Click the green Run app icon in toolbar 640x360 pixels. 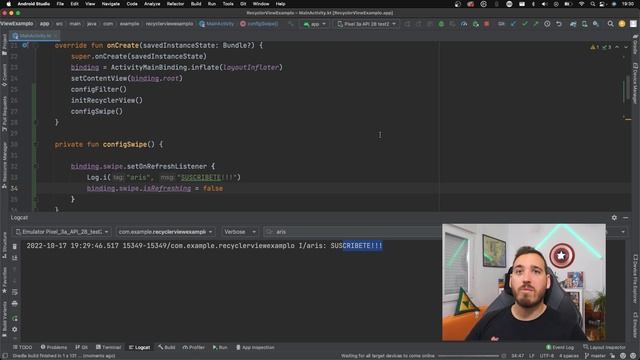point(441,24)
